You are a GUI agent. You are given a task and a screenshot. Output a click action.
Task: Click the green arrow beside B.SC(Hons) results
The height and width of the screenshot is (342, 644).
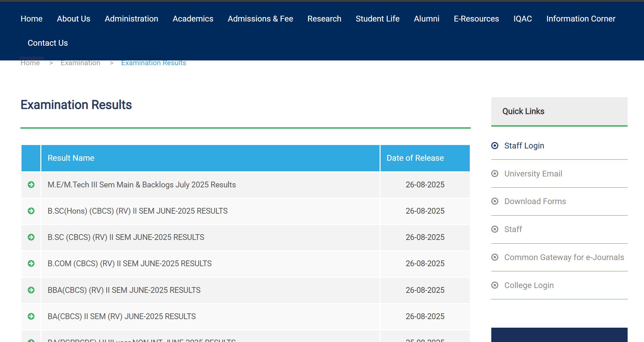tap(31, 211)
